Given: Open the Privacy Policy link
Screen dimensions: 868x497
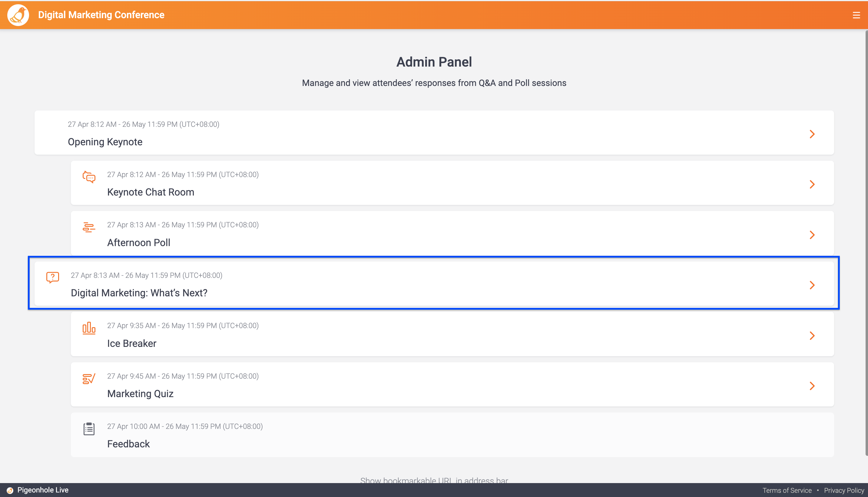Looking at the screenshot, I should click(x=844, y=490).
